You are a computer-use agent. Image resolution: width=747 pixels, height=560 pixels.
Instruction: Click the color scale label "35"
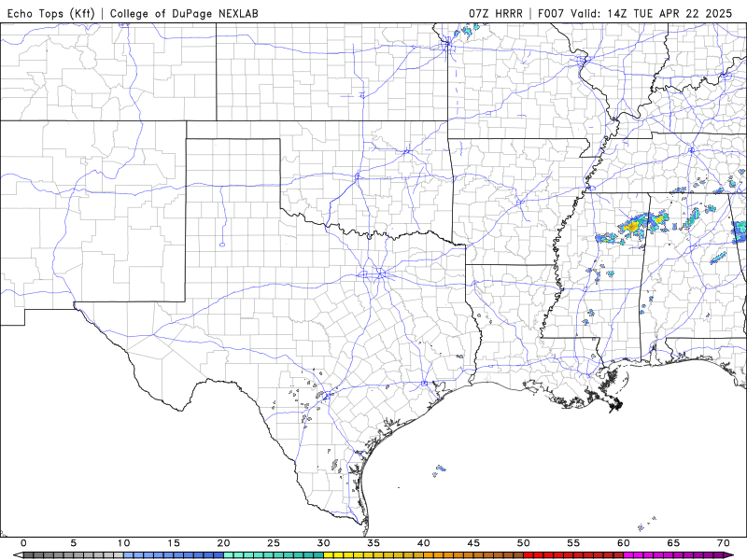click(x=373, y=543)
